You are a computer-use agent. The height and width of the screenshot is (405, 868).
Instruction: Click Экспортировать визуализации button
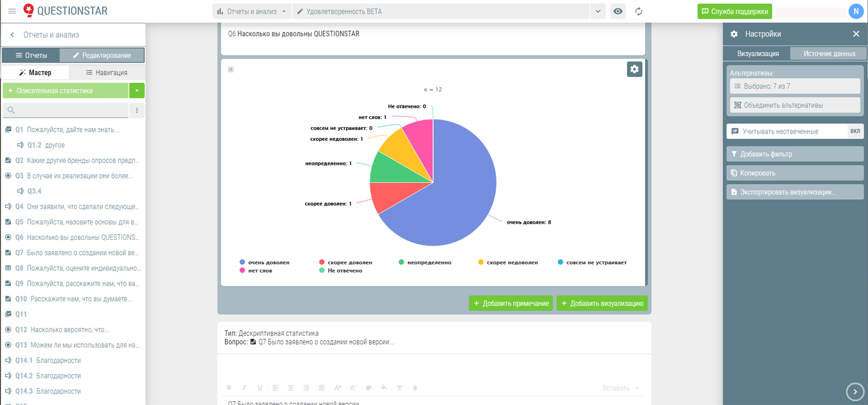point(795,192)
